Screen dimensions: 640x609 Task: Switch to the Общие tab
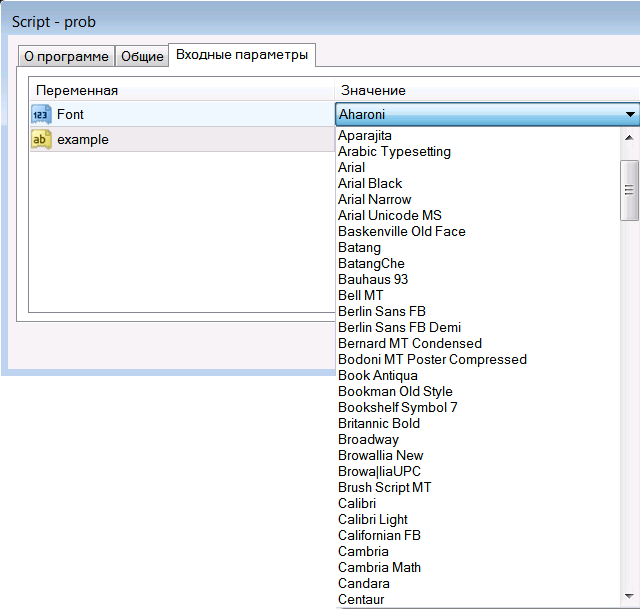click(142, 56)
